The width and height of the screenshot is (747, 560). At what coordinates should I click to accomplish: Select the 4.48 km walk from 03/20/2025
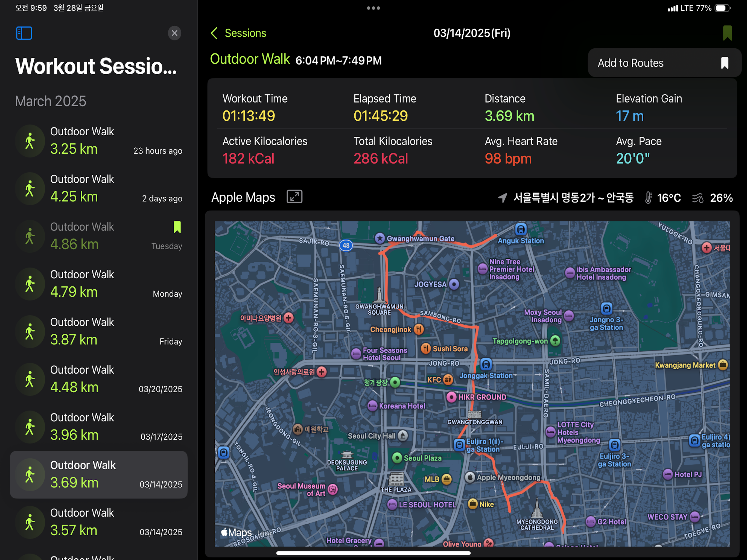tap(99, 379)
